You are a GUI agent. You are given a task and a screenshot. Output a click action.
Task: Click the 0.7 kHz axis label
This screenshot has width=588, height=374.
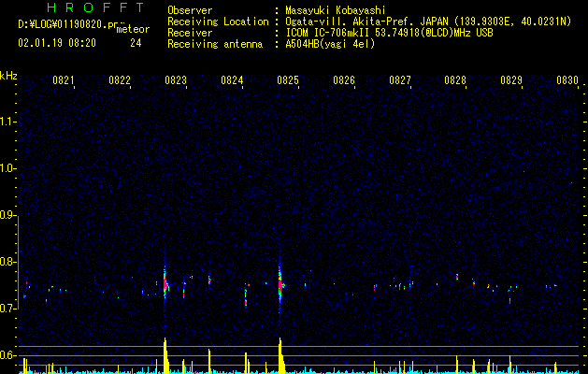(7, 309)
